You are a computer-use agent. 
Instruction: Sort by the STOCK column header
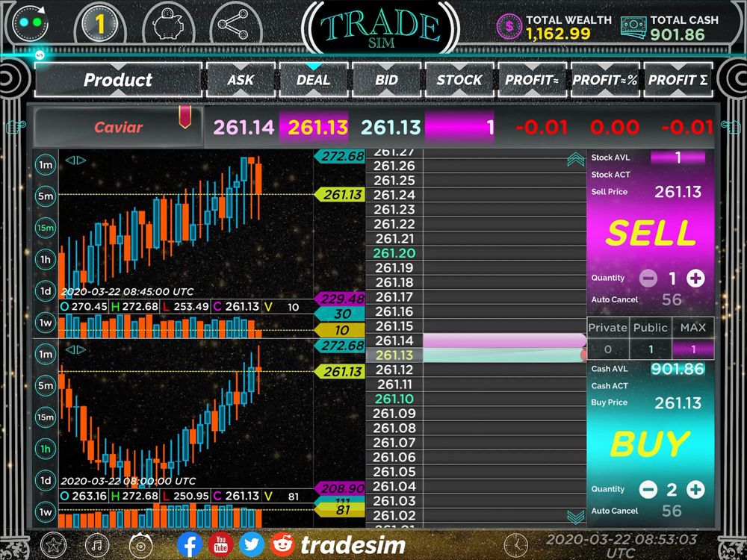pos(459,80)
